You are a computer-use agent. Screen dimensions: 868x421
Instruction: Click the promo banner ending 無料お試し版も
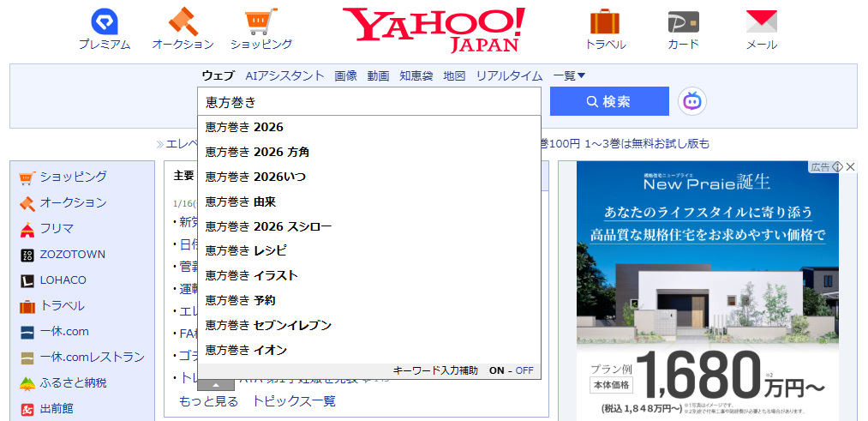pyautogui.click(x=626, y=144)
